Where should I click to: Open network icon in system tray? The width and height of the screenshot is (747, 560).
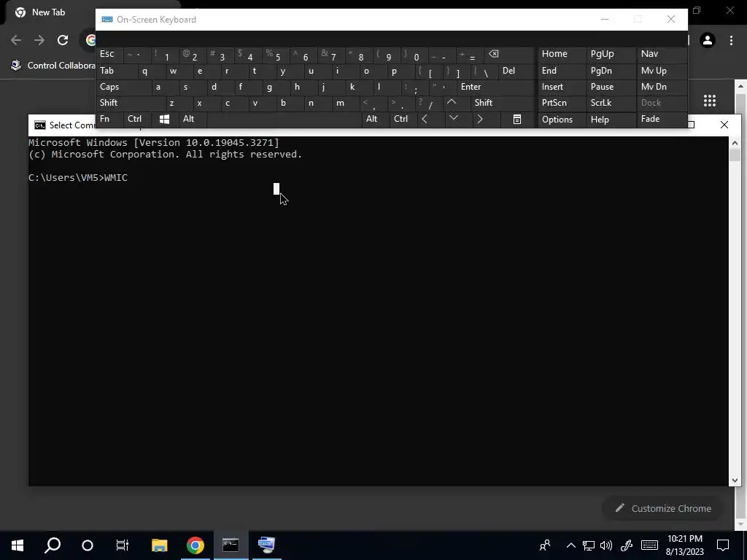pos(589,545)
